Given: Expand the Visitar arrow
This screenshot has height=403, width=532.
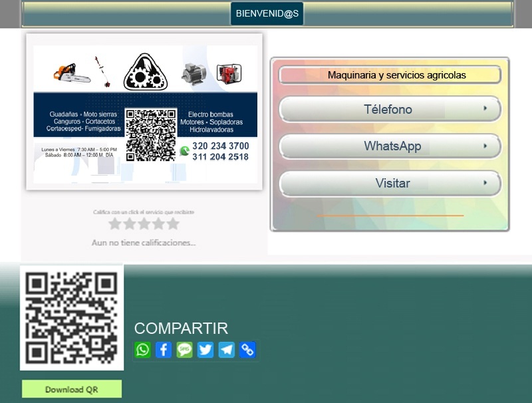Looking at the screenshot, I should (485, 182).
